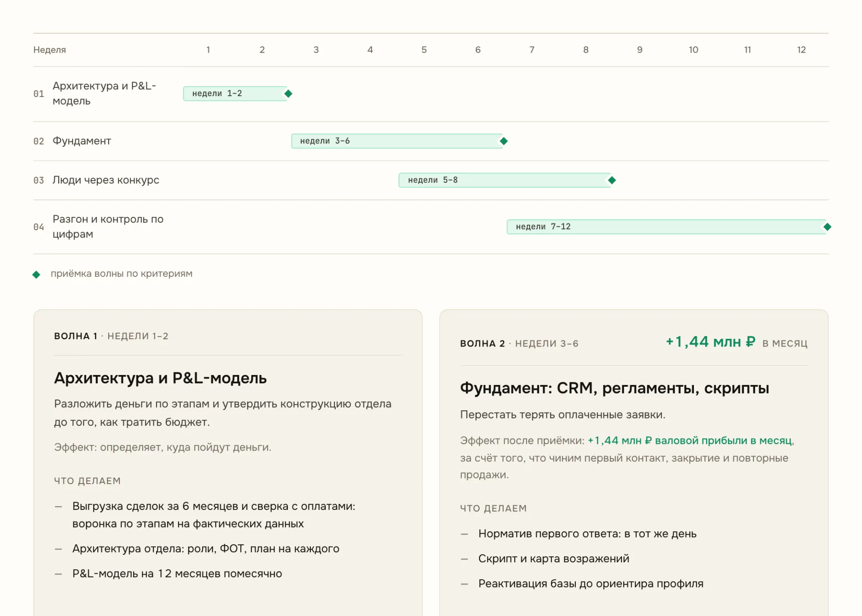862x616 pixels.
Task: Click legend text 'приёмка волны по критериям'
Action: coord(122,274)
